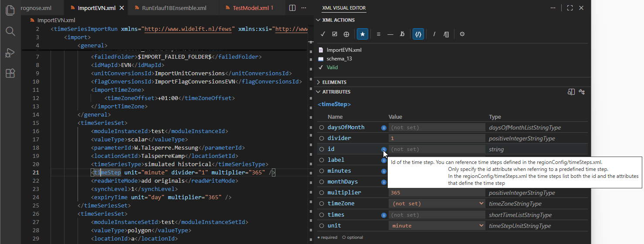
Task: Click the optional circle beside daysOfMonth
Action: pos(322,127)
